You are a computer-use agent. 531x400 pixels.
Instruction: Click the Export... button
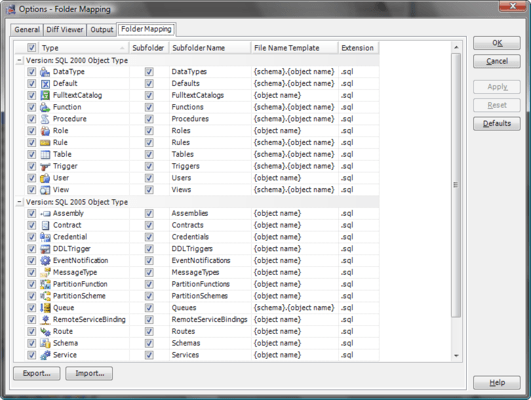(x=37, y=373)
